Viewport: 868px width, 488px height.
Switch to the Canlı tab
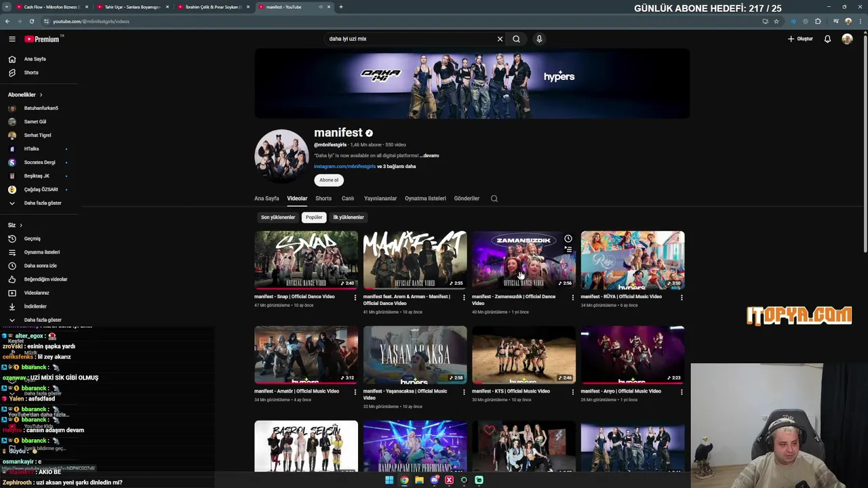pyautogui.click(x=348, y=199)
